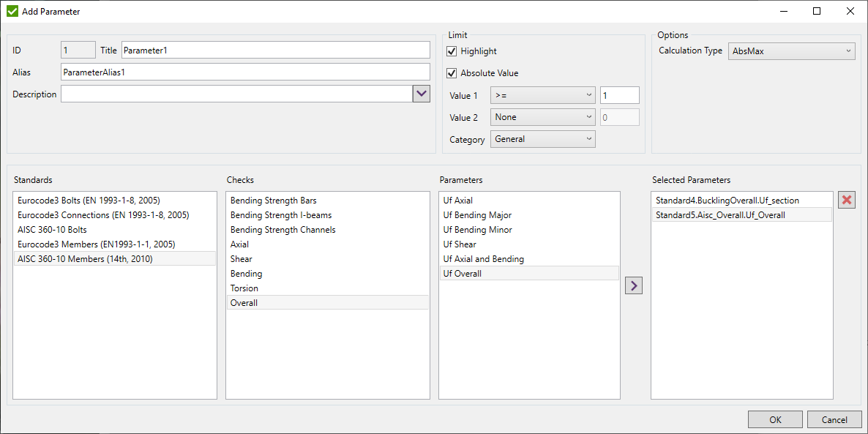Select Eurocode3 Bolts standard
The image size is (868, 434).
(115, 200)
